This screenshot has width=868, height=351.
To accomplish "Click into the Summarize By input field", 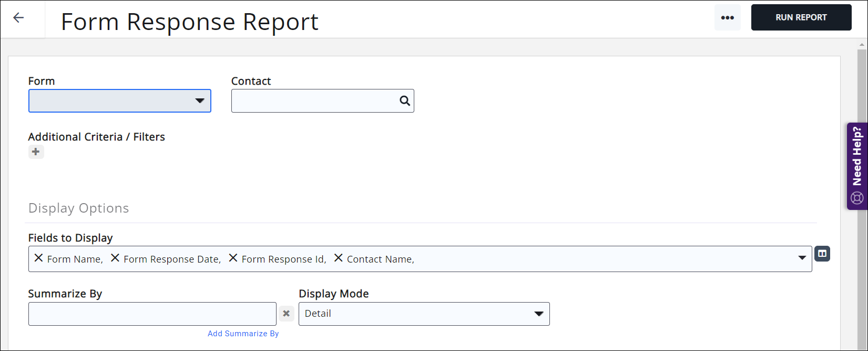I will coord(152,314).
